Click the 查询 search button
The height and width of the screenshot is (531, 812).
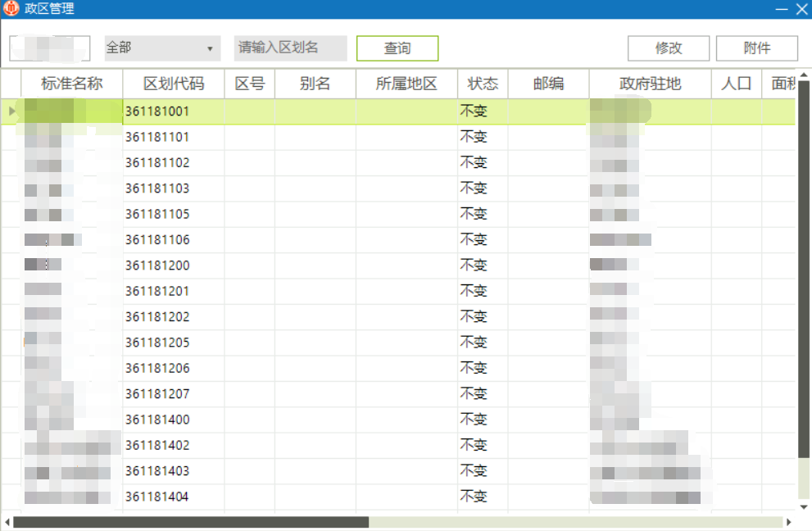(397, 48)
